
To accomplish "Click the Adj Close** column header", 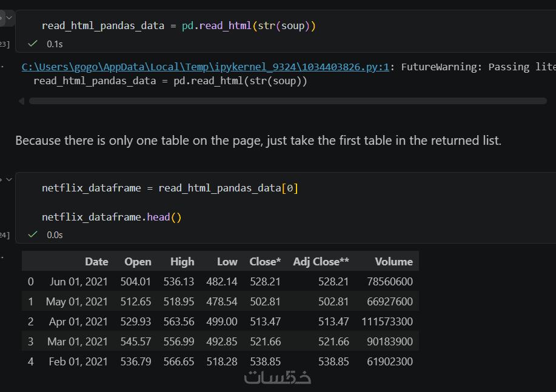I will (321, 262).
